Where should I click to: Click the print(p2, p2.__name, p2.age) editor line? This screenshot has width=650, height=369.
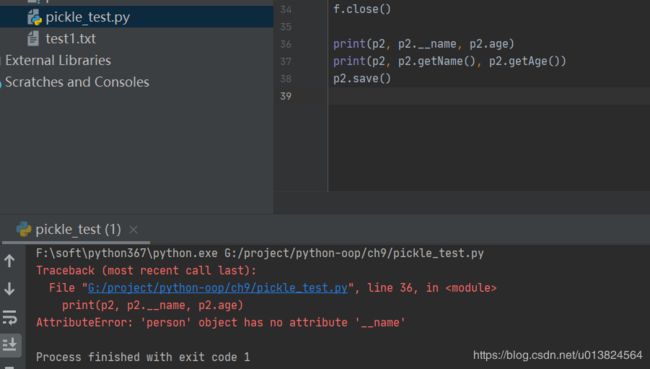423,44
